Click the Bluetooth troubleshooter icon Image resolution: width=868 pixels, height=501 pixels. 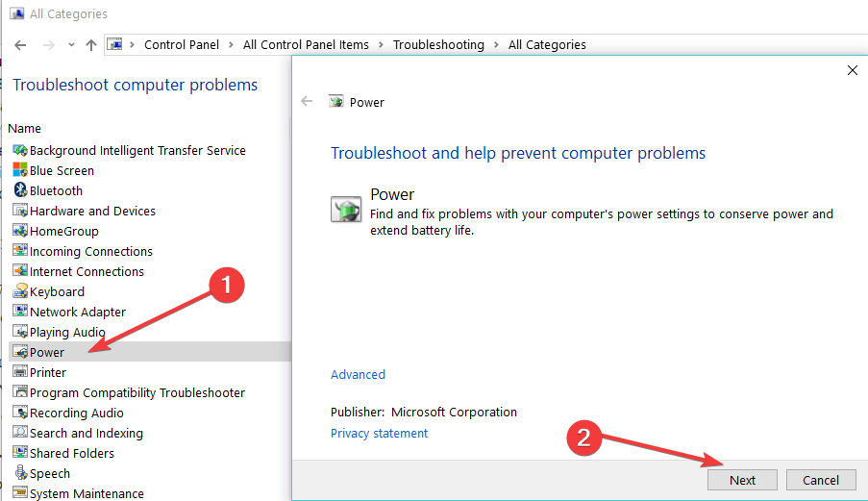click(x=20, y=190)
